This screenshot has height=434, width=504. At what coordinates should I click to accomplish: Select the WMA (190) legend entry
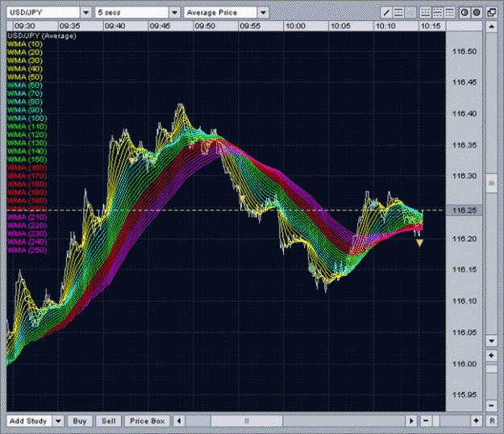pyautogui.click(x=27, y=201)
